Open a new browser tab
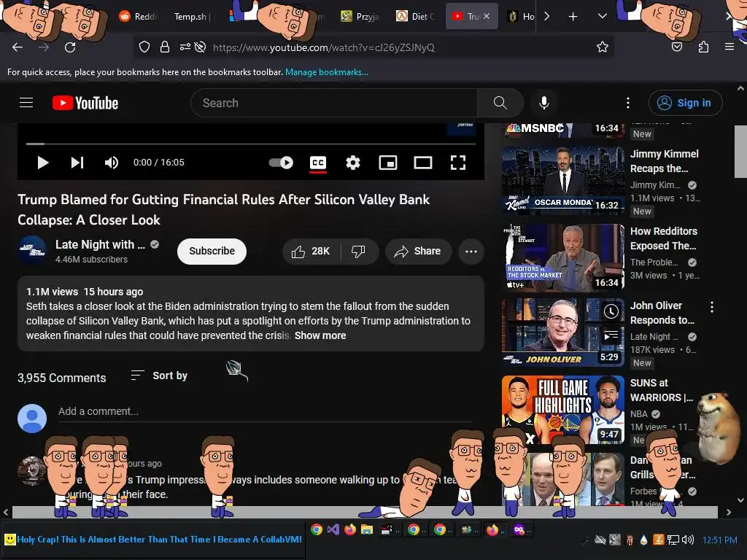The image size is (747, 560). [573, 17]
